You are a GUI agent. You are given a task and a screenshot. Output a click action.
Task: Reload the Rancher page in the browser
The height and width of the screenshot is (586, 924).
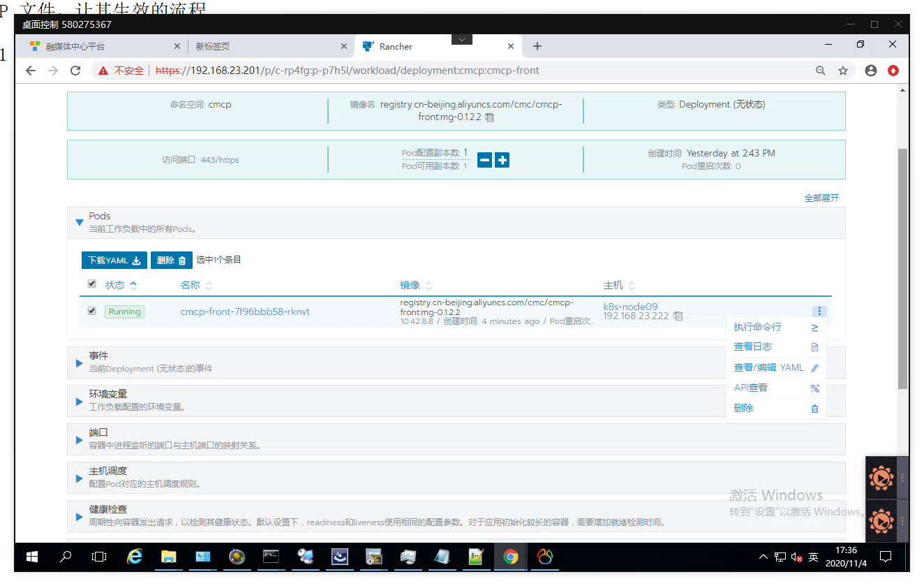75,71
